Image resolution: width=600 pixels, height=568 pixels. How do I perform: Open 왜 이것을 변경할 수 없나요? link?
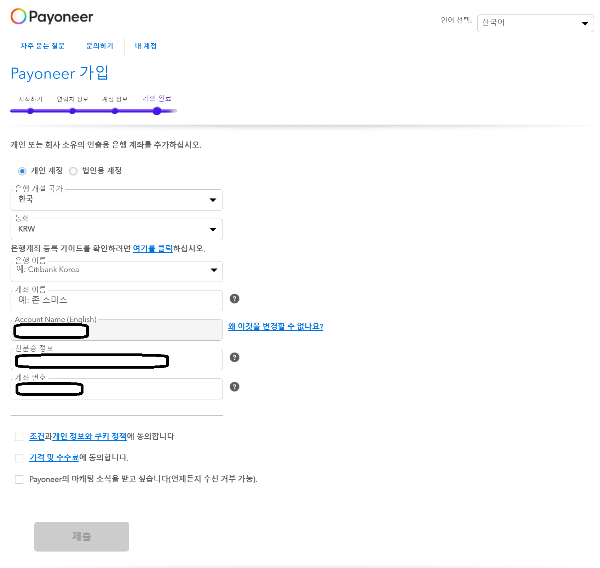click(276, 326)
